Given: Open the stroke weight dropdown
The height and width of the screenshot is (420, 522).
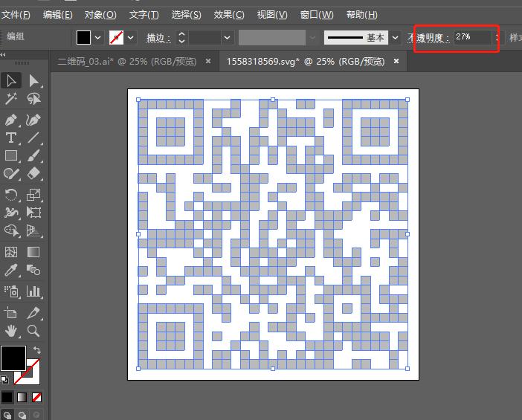Looking at the screenshot, I should [x=227, y=38].
